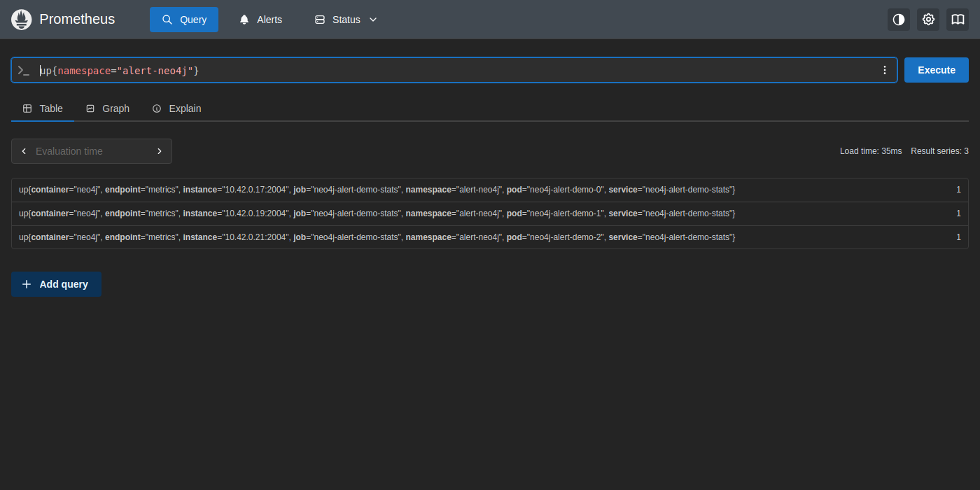Screen dimensions: 980x490
Task: Click value 1 in the 10.42.0.21:2004 row
Action: point(958,237)
